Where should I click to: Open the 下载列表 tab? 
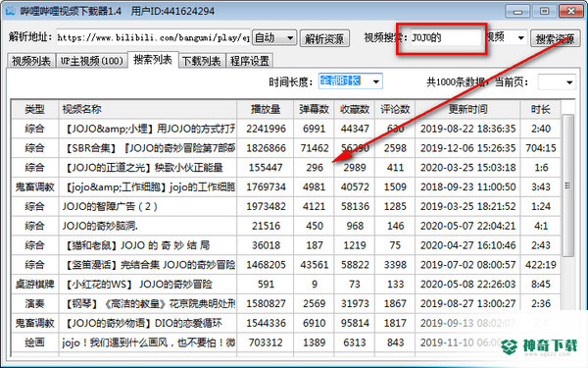(x=201, y=61)
